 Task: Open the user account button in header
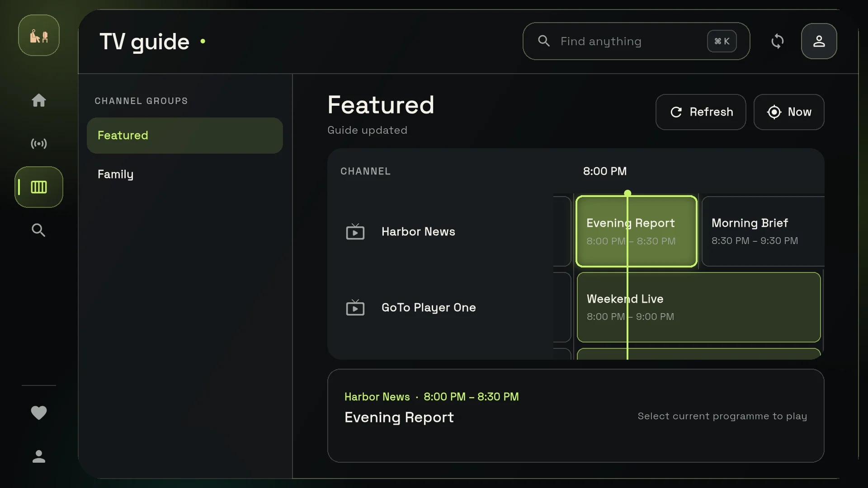819,41
